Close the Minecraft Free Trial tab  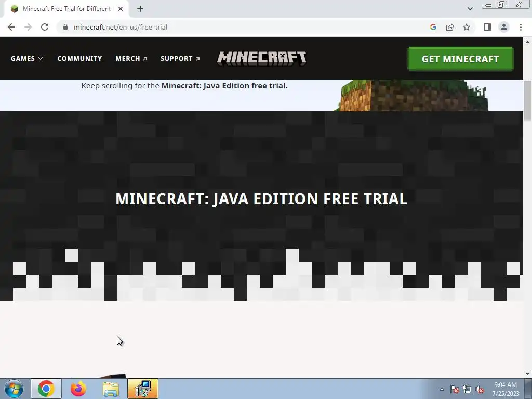point(121,9)
